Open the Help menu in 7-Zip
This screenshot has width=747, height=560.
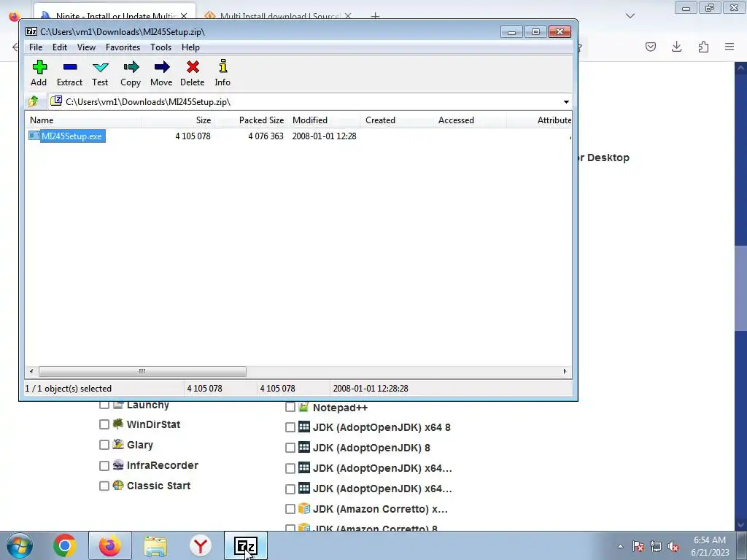(190, 47)
